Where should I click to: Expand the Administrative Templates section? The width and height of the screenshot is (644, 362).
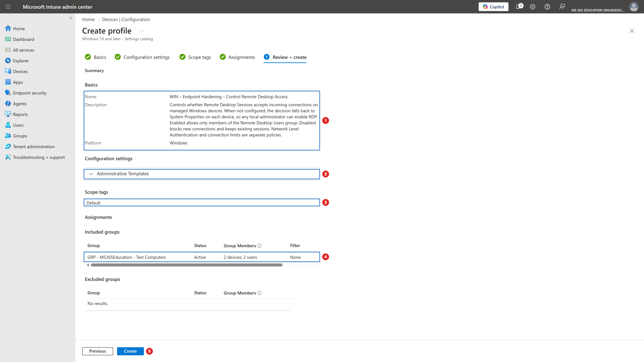(x=201, y=174)
